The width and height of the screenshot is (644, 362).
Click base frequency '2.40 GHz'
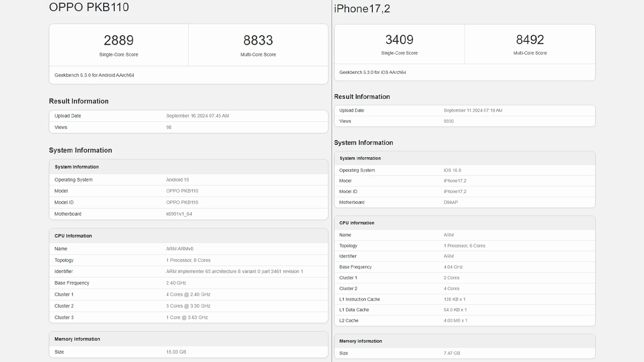pos(176,283)
